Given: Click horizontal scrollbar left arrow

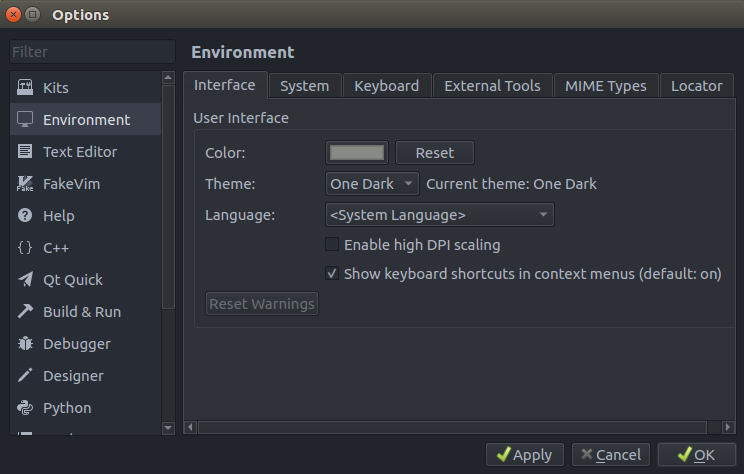Looking at the screenshot, I should coord(190,427).
